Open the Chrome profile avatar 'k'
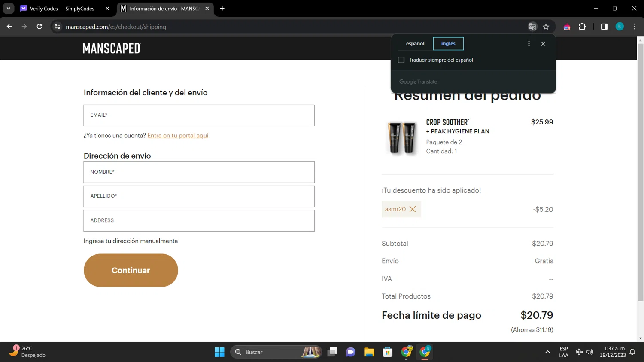 (x=620, y=27)
